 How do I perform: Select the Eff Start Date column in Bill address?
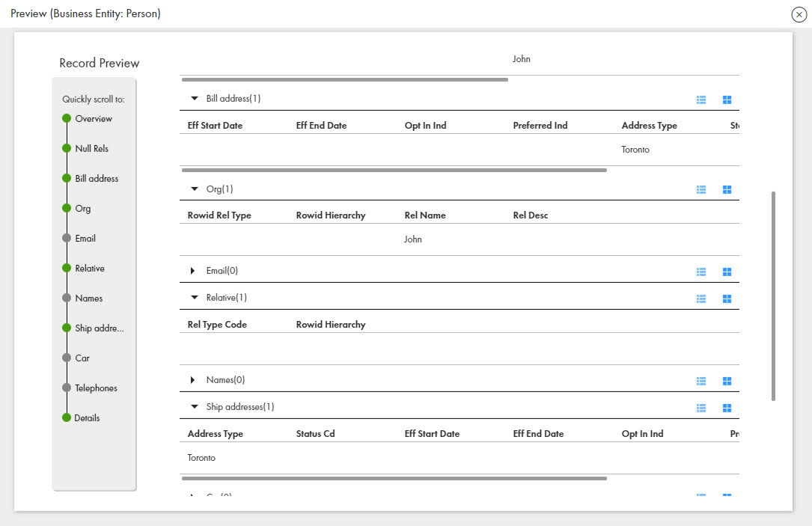pyautogui.click(x=215, y=125)
